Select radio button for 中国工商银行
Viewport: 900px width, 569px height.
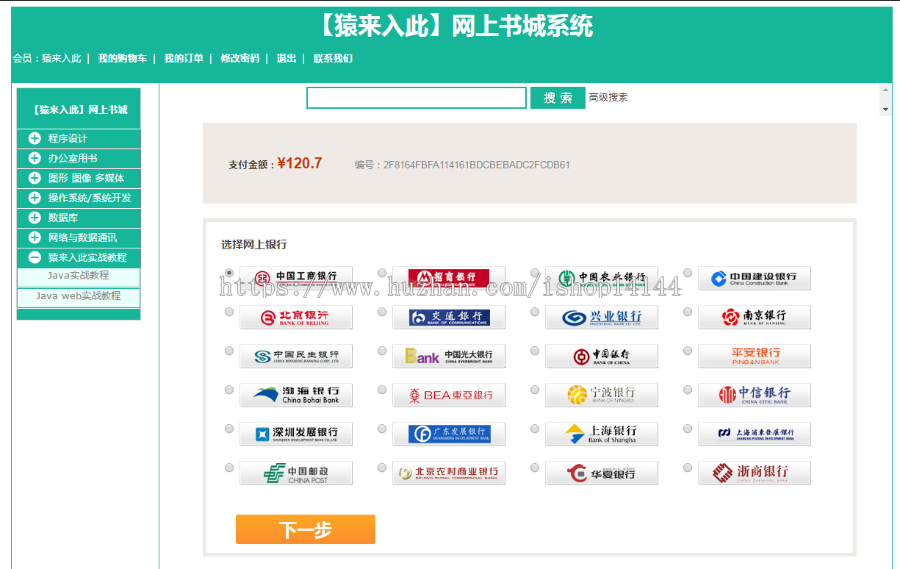[229, 272]
